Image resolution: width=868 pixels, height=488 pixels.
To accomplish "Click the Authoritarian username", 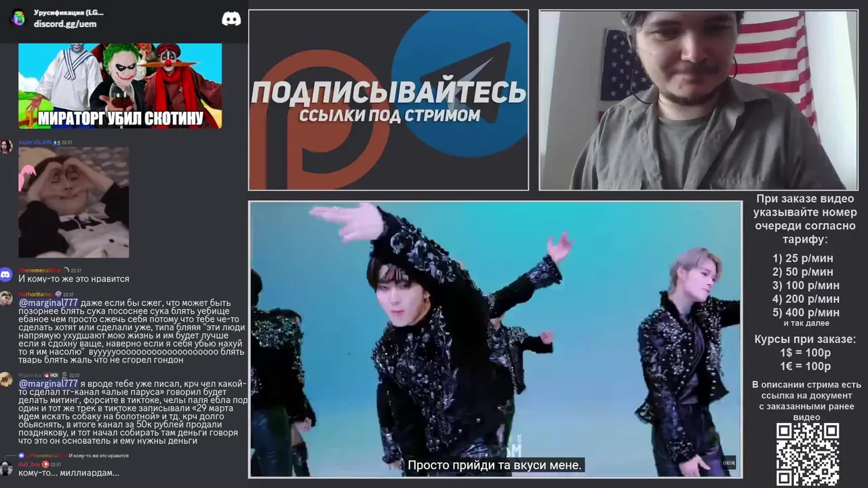I will tap(35, 294).
